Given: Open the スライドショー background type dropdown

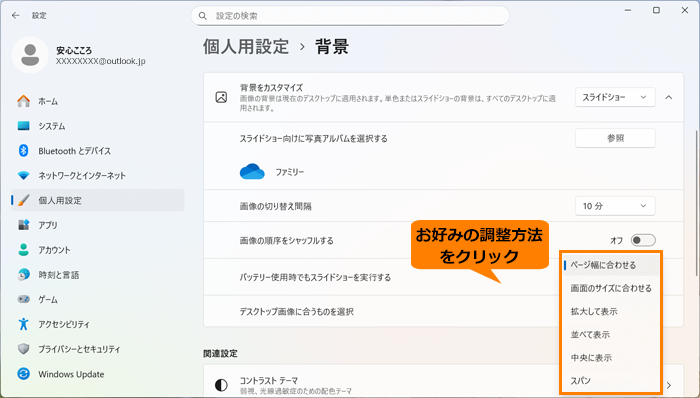Looking at the screenshot, I should tap(615, 97).
